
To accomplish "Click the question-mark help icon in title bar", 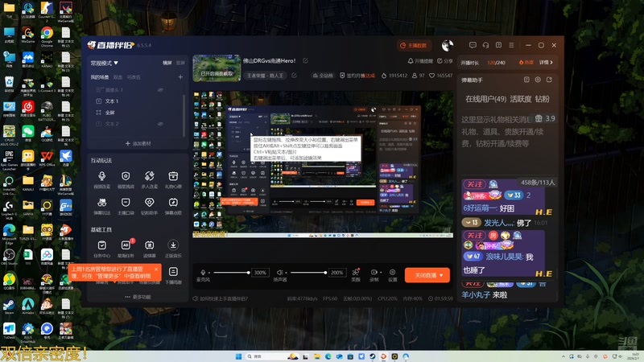I will [x=498, y=45].
